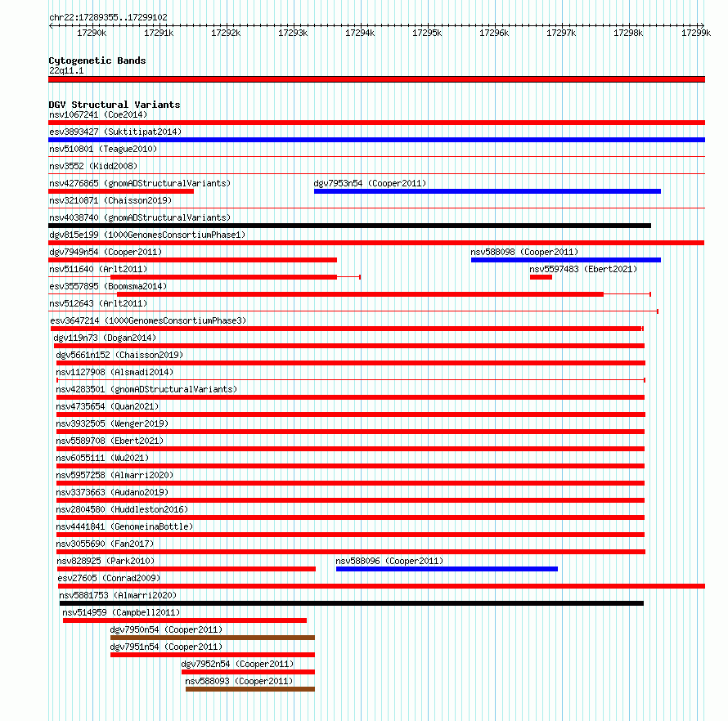Click dgv7950n54 (Cooper2011) brown feature label
Viewport: 728px width, 721px height.
point(166,629)
